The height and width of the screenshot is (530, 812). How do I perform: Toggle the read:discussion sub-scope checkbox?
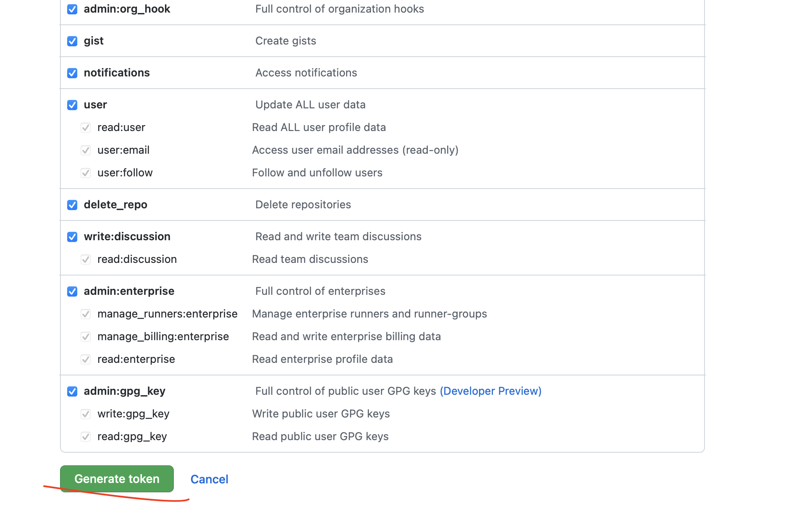click(86, 260)
